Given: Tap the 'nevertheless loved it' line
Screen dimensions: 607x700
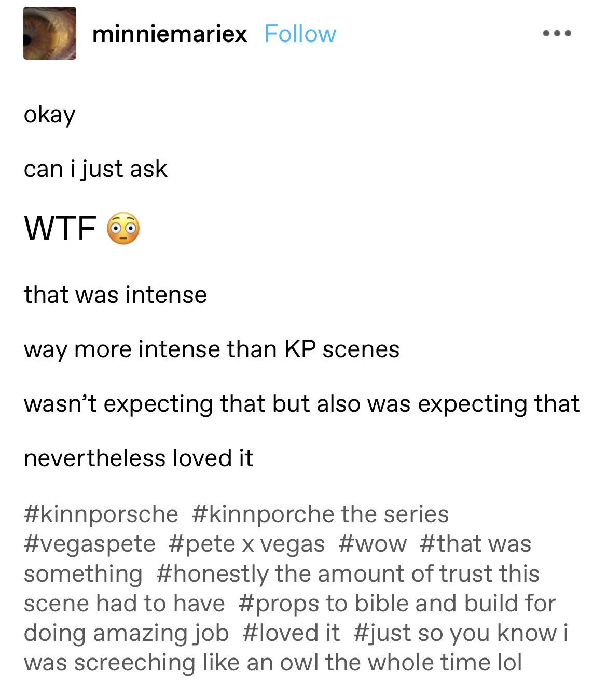Looking at the screenshot, I should point(139,458).
